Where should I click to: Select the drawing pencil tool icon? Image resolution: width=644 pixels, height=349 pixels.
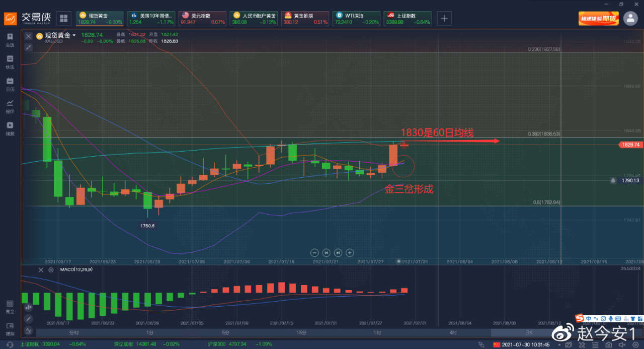pos(28,319)
